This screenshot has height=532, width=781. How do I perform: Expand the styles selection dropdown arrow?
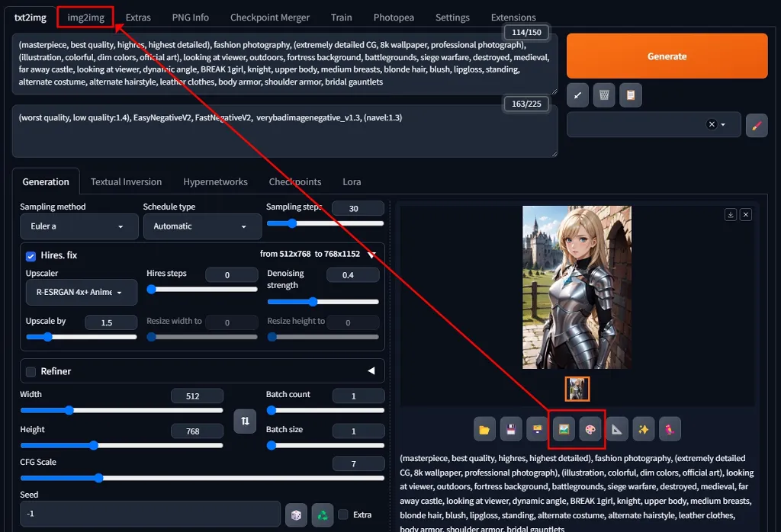tap(723, 125)
